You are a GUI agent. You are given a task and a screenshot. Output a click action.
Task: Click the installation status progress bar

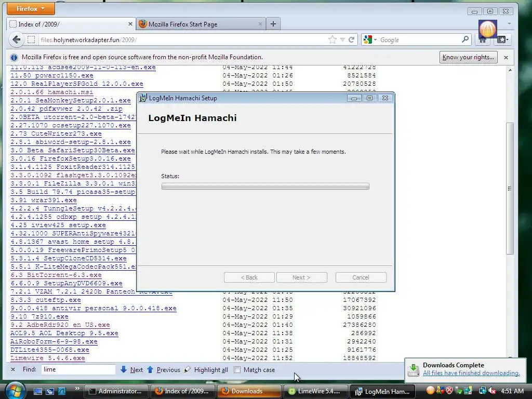pos(265,187)
